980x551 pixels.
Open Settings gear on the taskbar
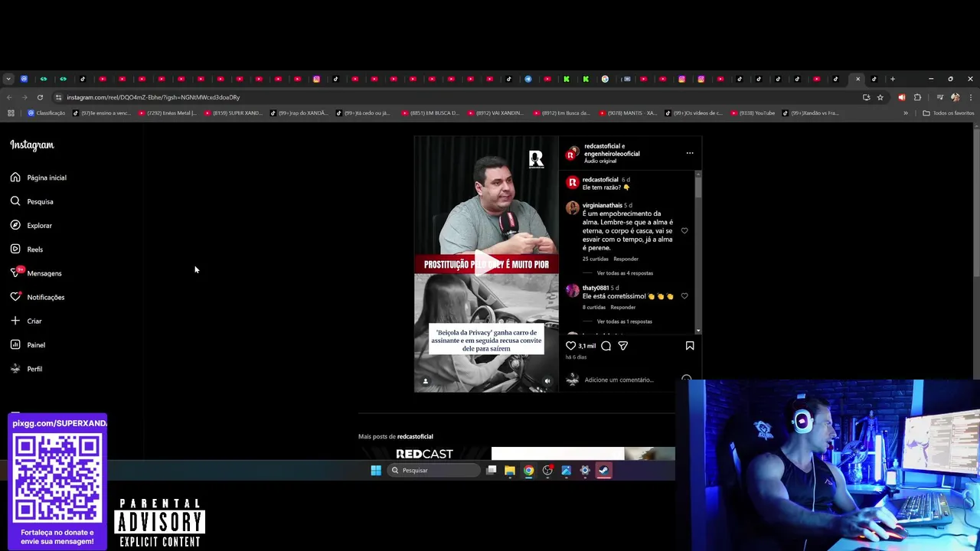point(585,471)
